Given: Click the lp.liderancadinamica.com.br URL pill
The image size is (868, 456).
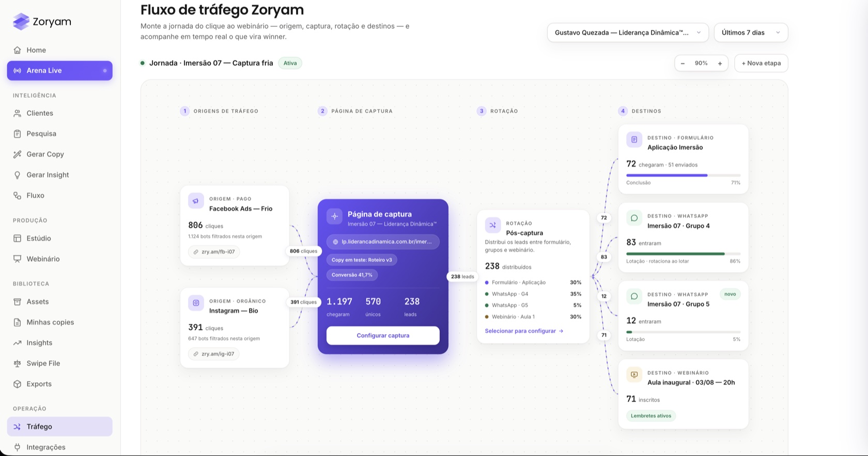Looking at the screenshot, I should [x=383, y=242].
